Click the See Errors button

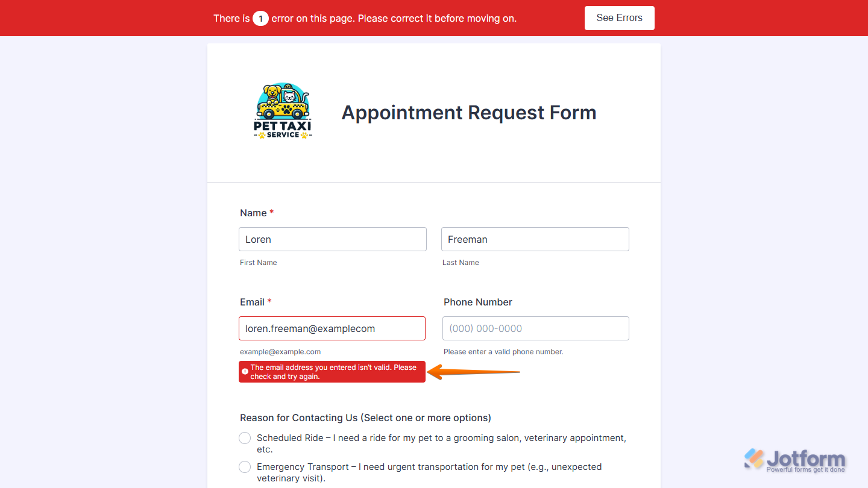[x=619, y=18]
